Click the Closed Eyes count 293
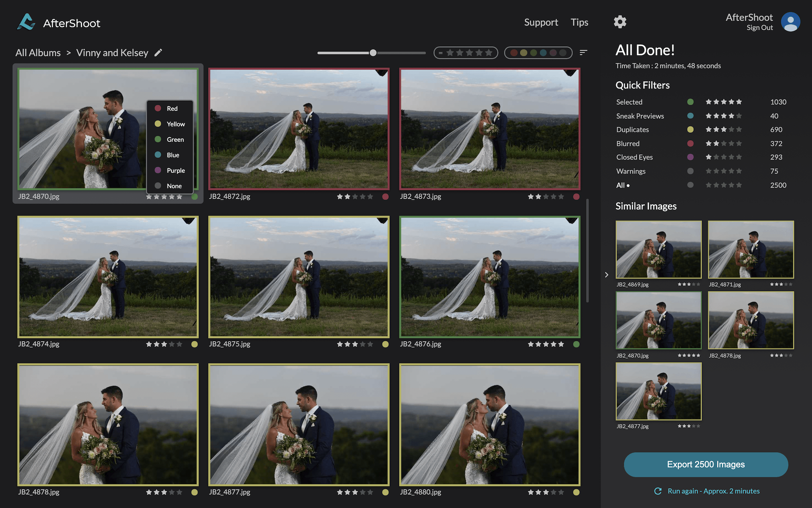The image size is (812, 508). click(776, 157)
